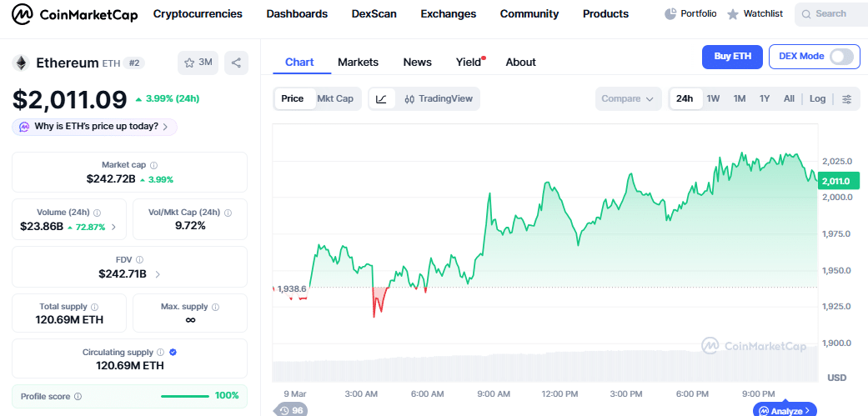Click Why is ETH's price up today?
The height and width of the screenshot is (416, 868).
[95, 127]
